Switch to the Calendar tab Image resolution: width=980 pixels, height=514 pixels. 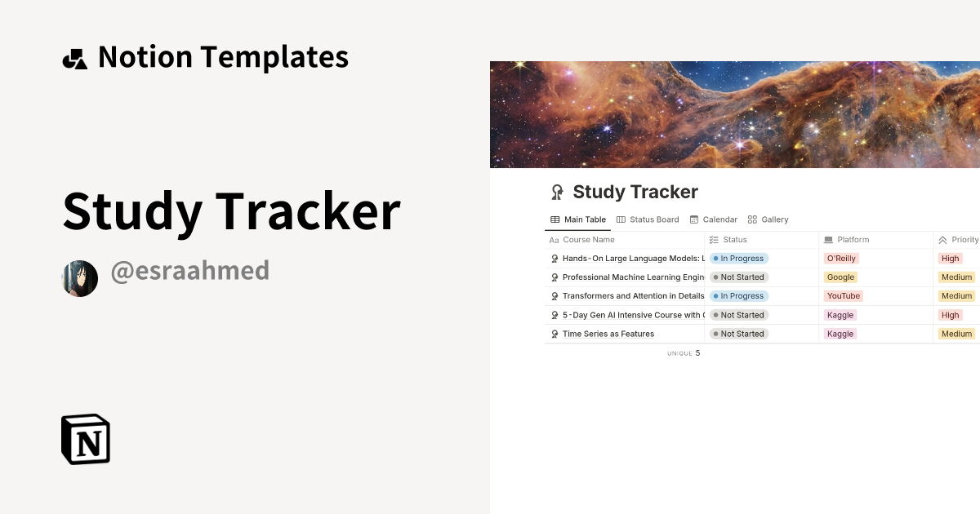713,219
